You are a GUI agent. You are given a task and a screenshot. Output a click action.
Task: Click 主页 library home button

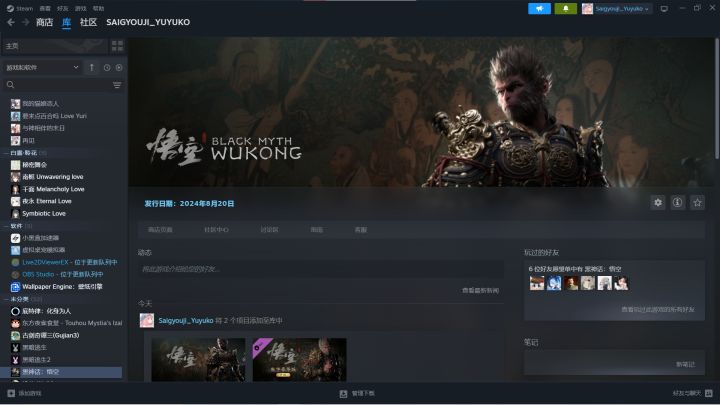click(54, 45)
